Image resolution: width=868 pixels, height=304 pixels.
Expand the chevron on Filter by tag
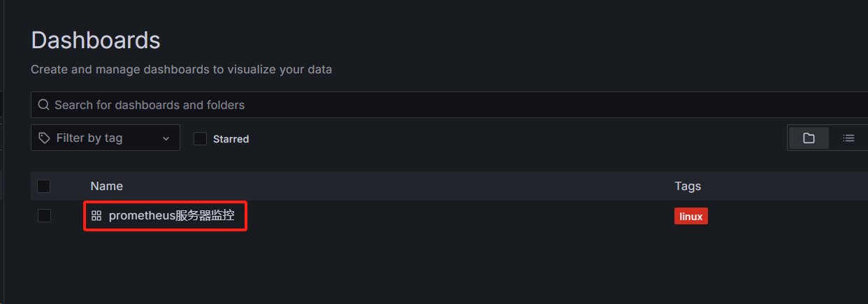(166, 138)
